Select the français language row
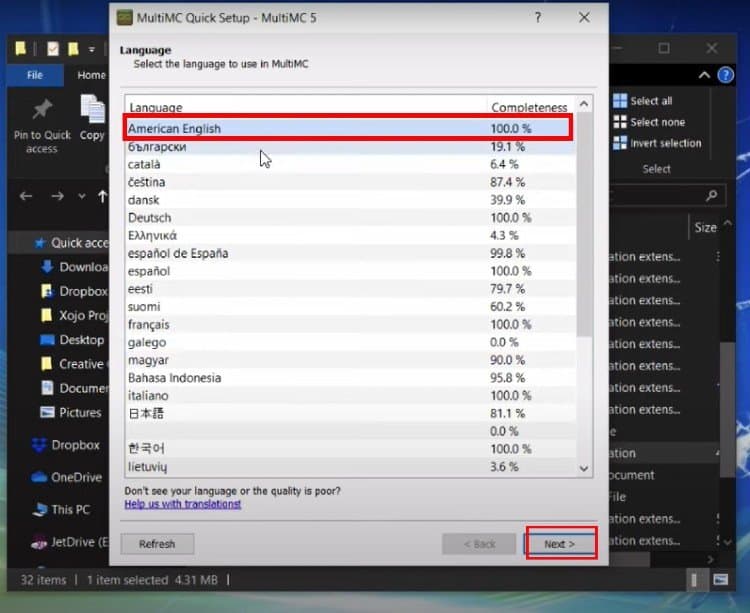This screenshot has height=613, width=750. tap(351, 324)
